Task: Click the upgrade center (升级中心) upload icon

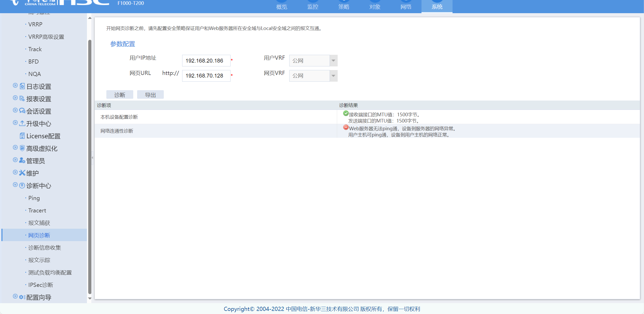Action: click(x=22, y=123)
